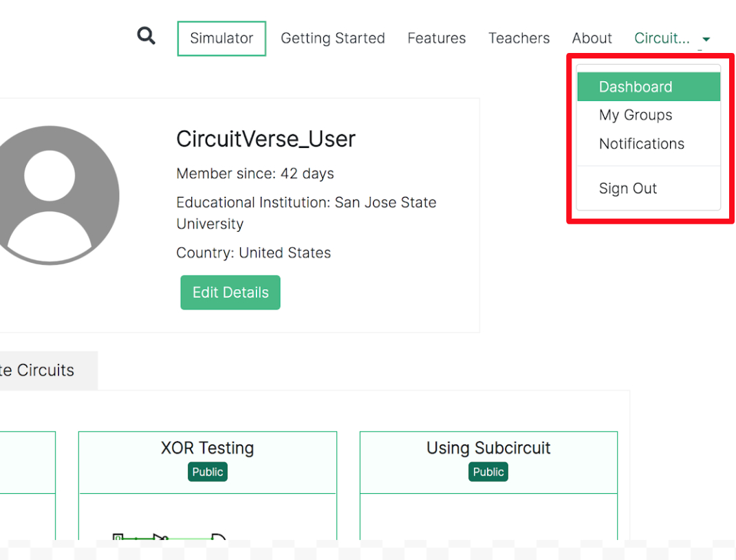The height and width of the screenshot is (560, 736).
Task: Open the Circuit... username menu label
Action: pos(662,39)
